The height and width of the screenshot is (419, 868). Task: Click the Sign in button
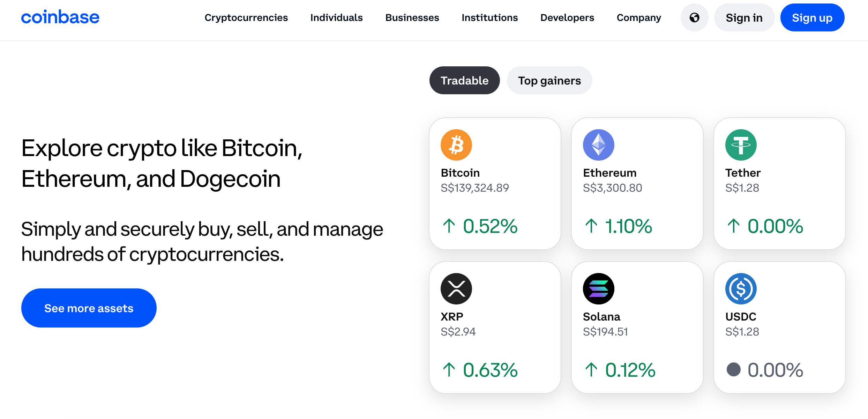pyautogui.click(x=744, y=17)
